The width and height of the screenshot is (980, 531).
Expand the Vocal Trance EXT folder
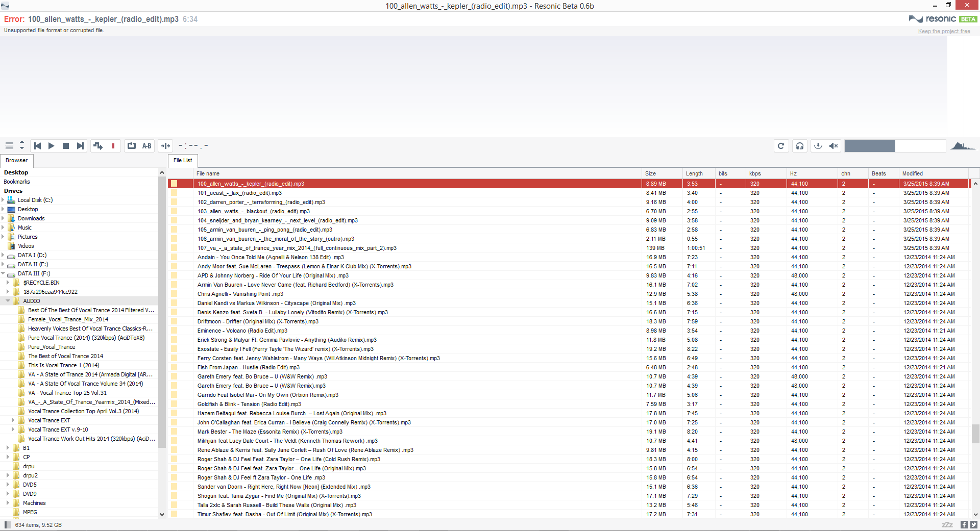13,420
